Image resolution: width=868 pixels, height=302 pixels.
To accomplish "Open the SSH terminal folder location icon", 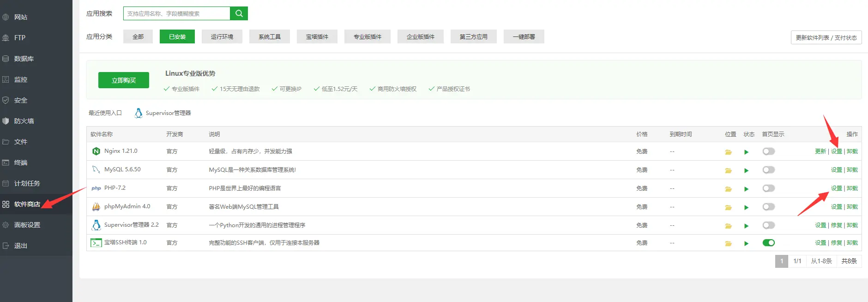I will 728,243.
